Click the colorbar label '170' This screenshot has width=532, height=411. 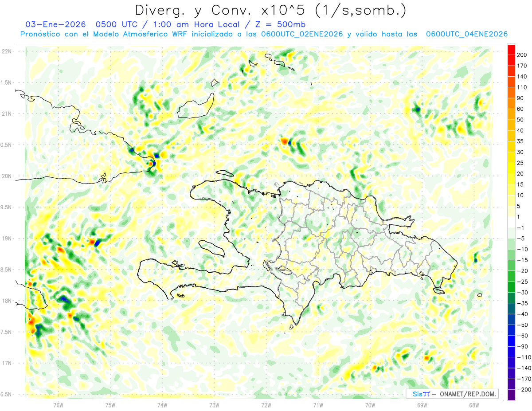(x=522, y=66)
